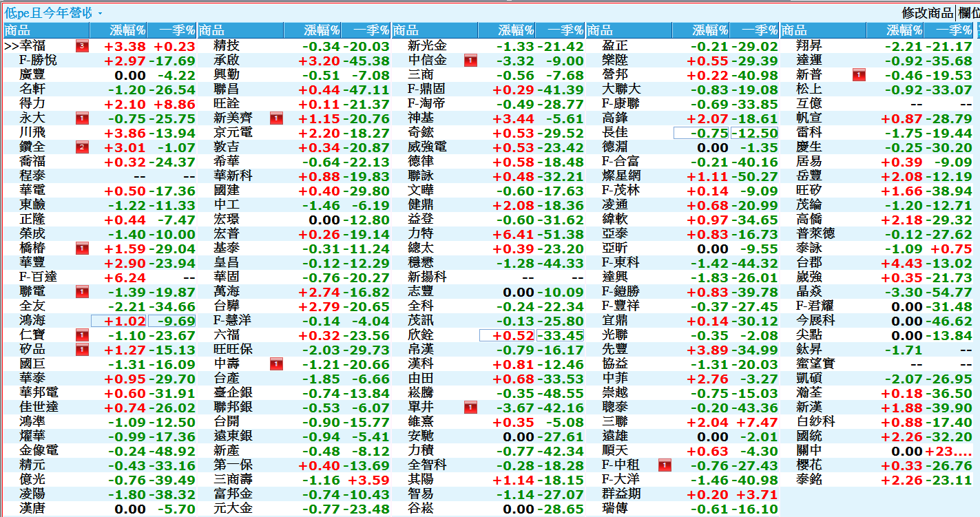The width and height of the screenshot is (980, 517).
Task: Click the red badge next to F-中租
Action: pyautogui.click(x=665, y=465)
